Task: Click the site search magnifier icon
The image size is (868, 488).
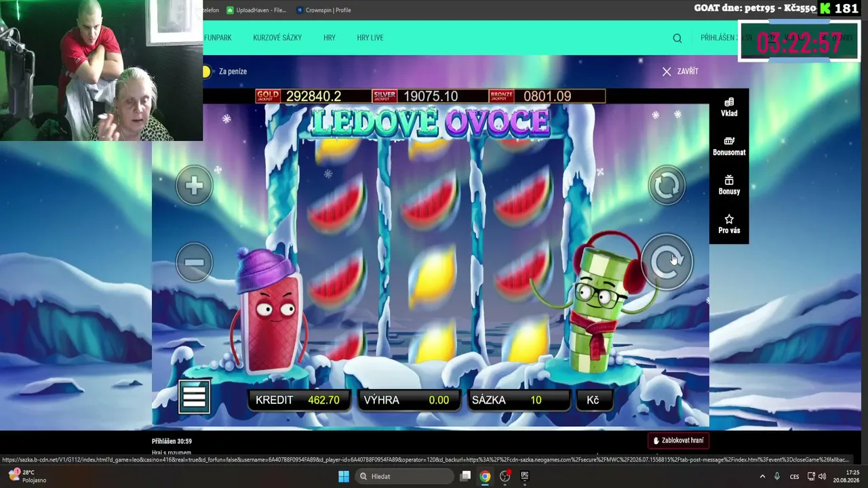Action: pos(677,38)
